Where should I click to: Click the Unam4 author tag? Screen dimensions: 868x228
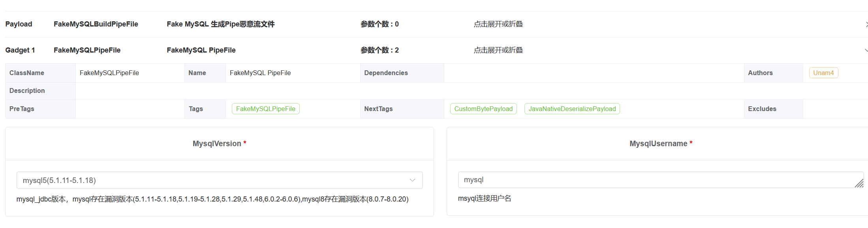[823, 73]
